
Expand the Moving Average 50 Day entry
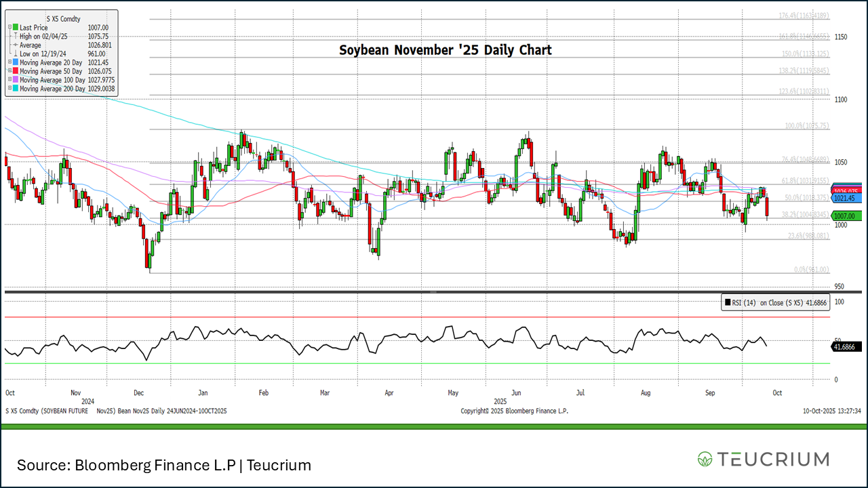[10, 71]
